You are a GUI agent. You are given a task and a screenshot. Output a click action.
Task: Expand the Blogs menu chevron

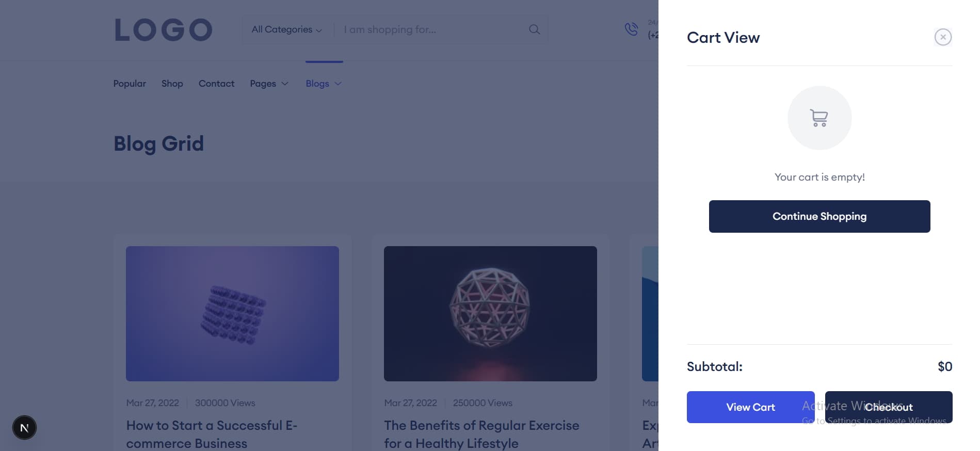coord(338,84)
